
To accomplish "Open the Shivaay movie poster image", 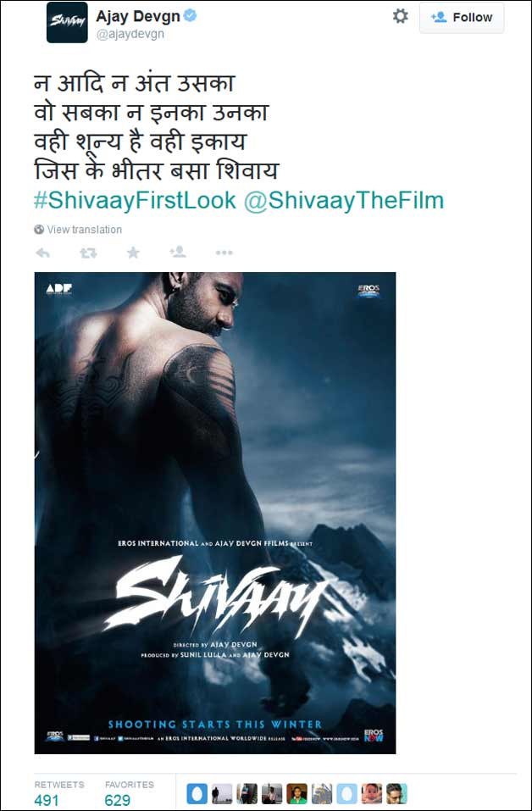I will (215, 513).
